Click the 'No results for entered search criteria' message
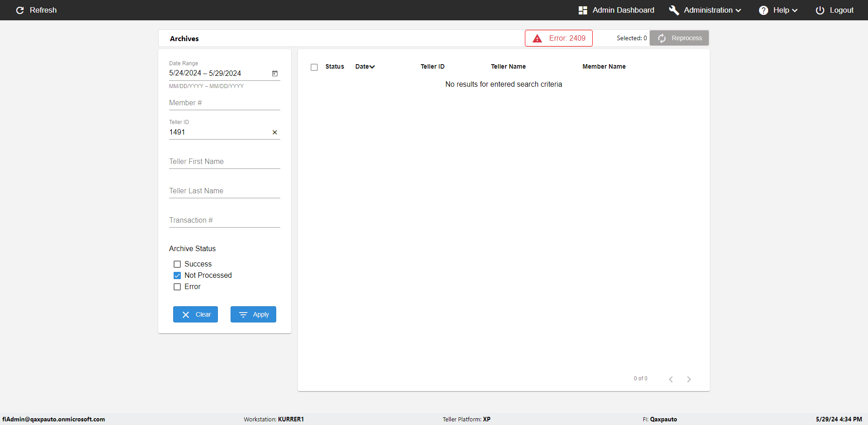 [504, 84]
